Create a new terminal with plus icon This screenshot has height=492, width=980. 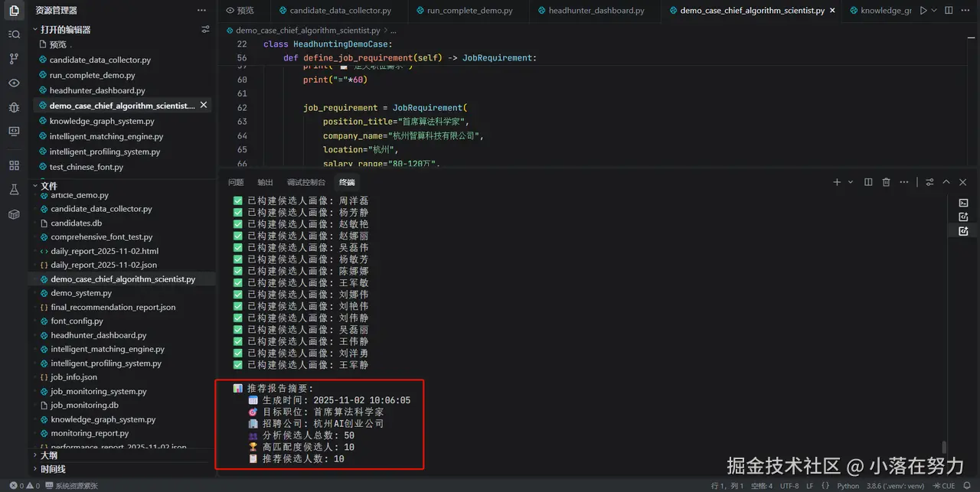(x=837, y=182)
